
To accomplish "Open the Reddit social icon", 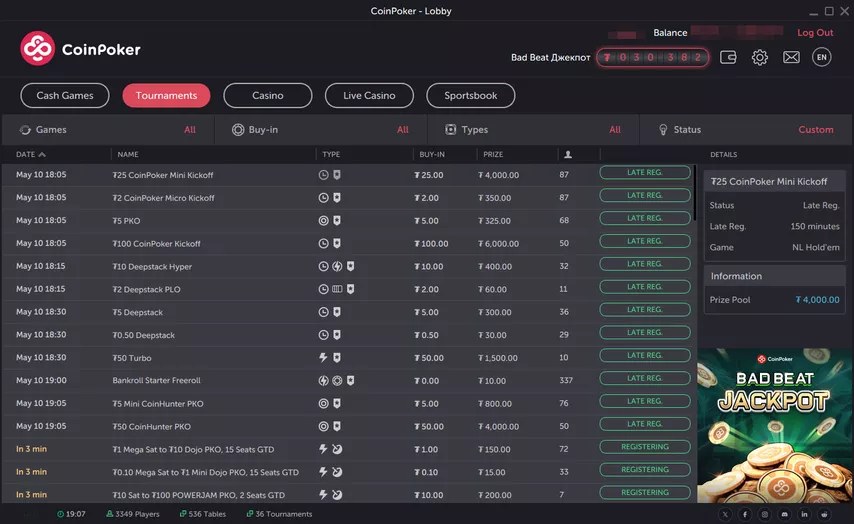I will click(824, 514).
